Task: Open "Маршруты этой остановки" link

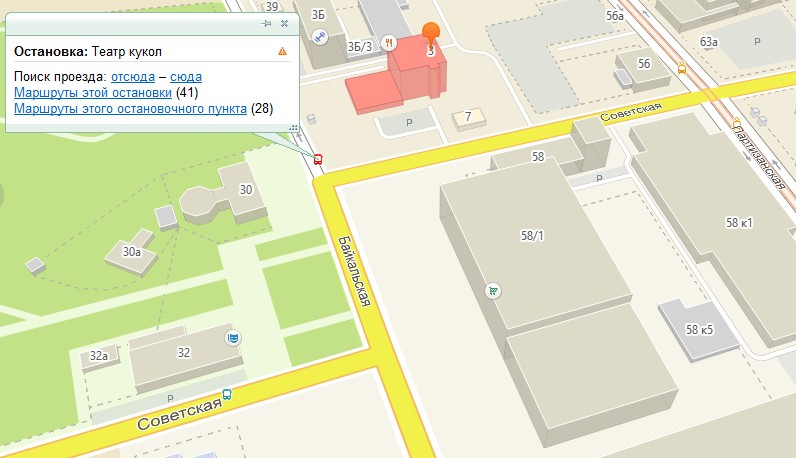Action: coord(93,92)
